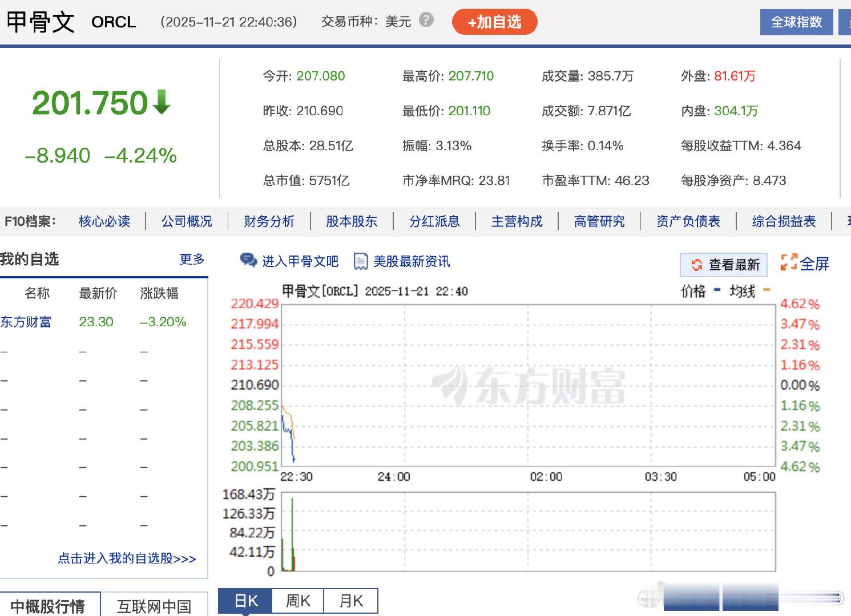Screen dimensions: 851x616
Task: Click 今开 value 207.080
Action: point(321,76)
